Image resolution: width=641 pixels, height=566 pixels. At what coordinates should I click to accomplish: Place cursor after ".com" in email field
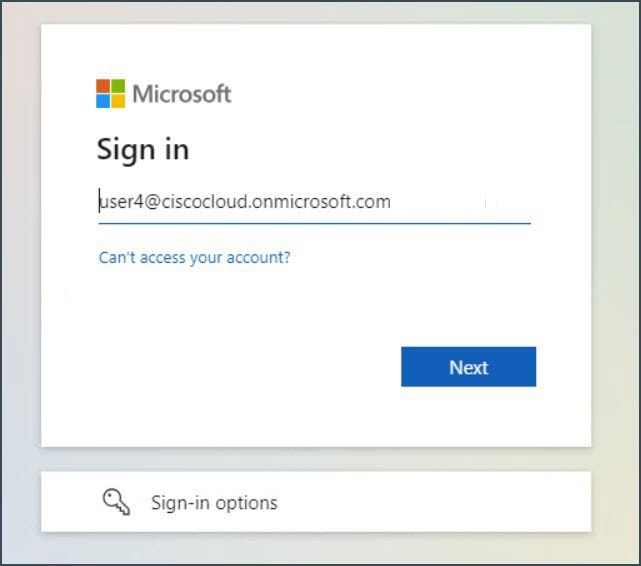point(392,202)
